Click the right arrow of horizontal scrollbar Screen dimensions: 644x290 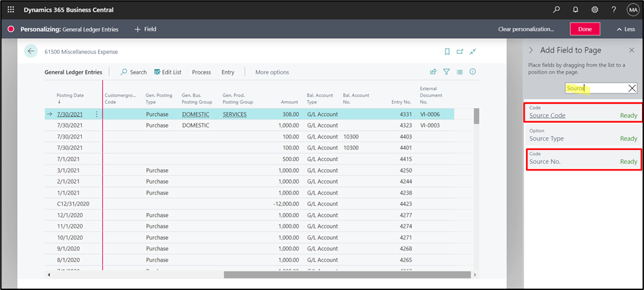click(x=475, y=275)
